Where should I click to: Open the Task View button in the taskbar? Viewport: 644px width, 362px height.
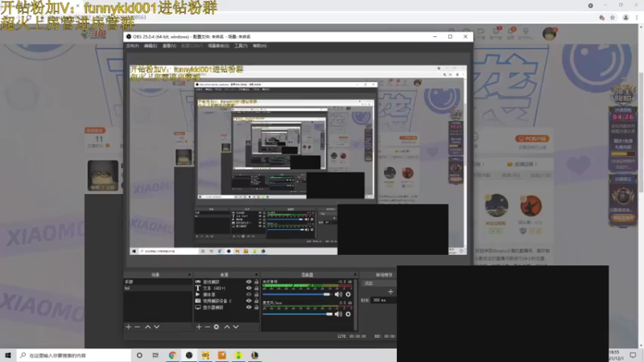click(155, 355)
